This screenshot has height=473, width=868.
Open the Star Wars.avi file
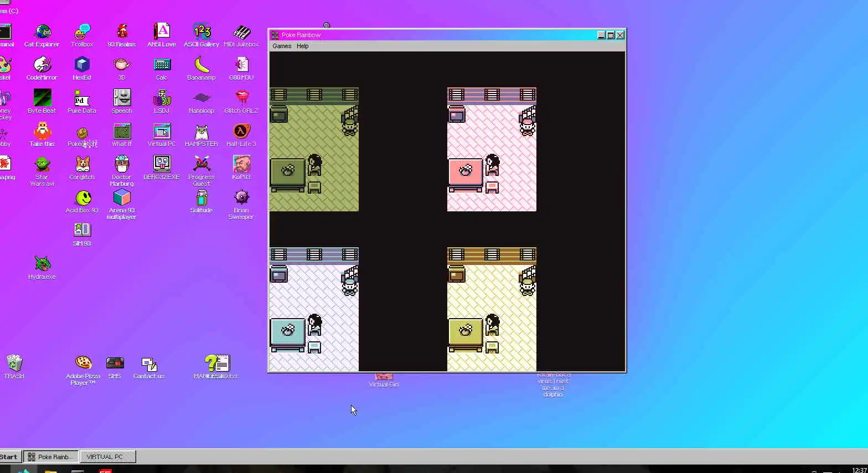coord(42,171)
